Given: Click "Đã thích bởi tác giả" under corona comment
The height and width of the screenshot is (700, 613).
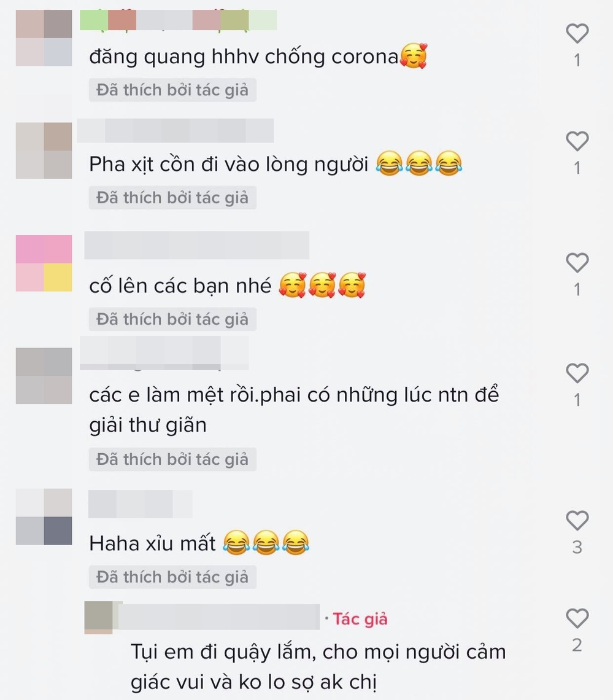Looking at the screenshot, I should [x=172, y=90].
